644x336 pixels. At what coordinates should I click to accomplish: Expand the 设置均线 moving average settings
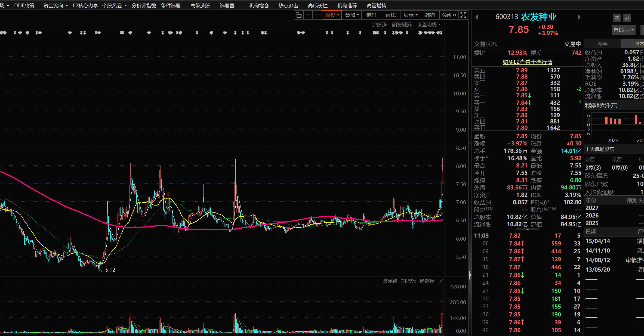tap(429, 25)
